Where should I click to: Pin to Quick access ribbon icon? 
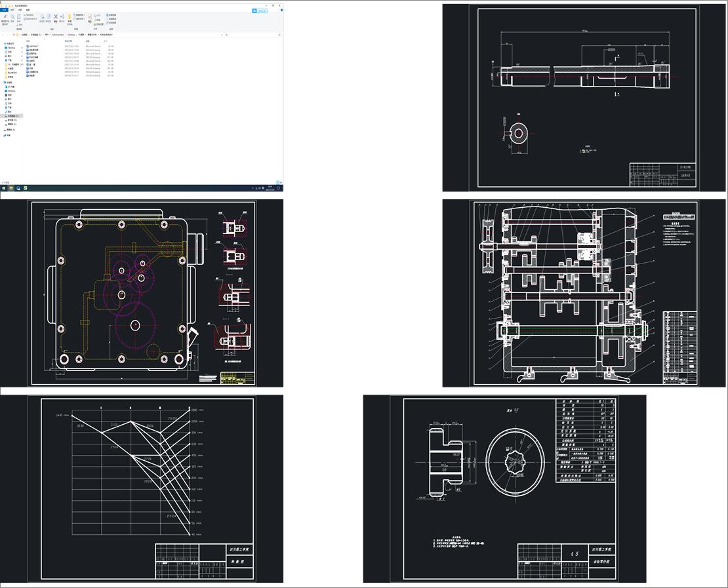point(5,16)
